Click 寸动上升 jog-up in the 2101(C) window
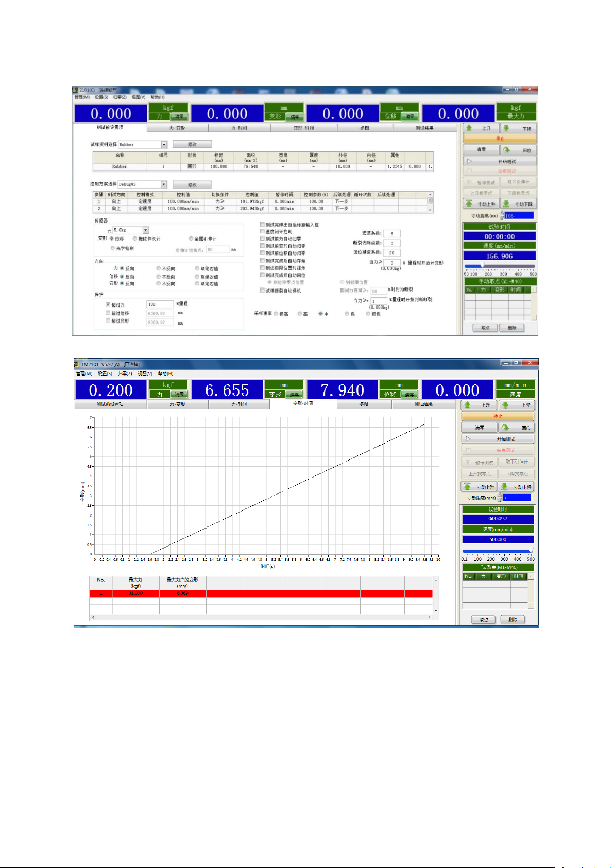The width and height of the screenshot is (614, 868). coord(481,204)
